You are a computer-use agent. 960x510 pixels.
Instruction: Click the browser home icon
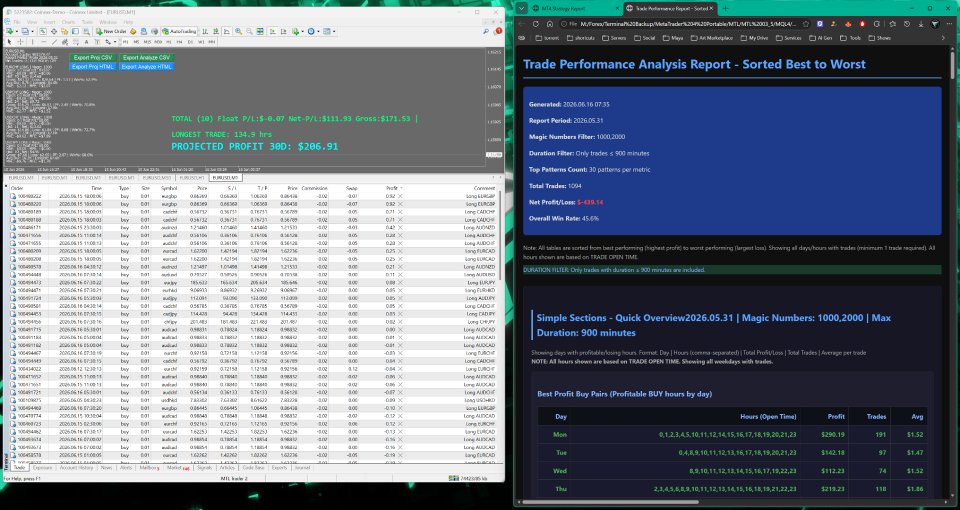point(550,24)
